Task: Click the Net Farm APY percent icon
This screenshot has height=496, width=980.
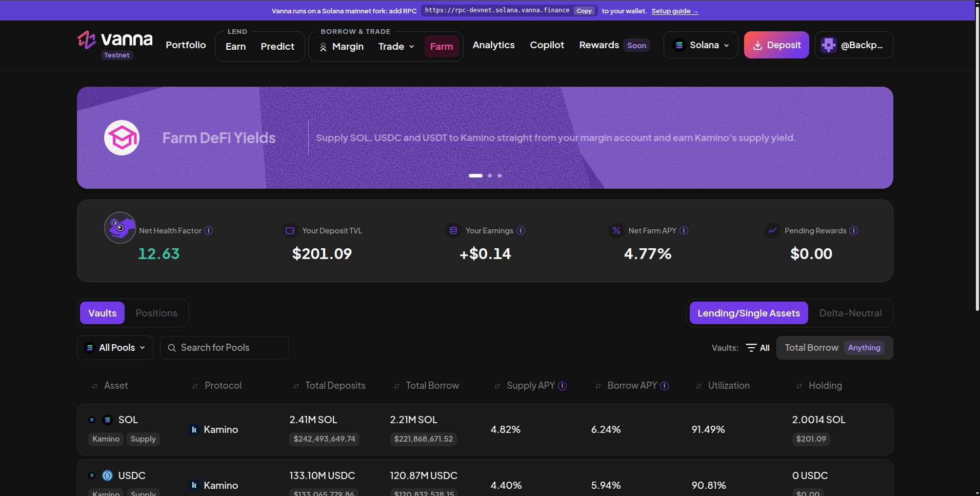Action: (x=616, y=231)
